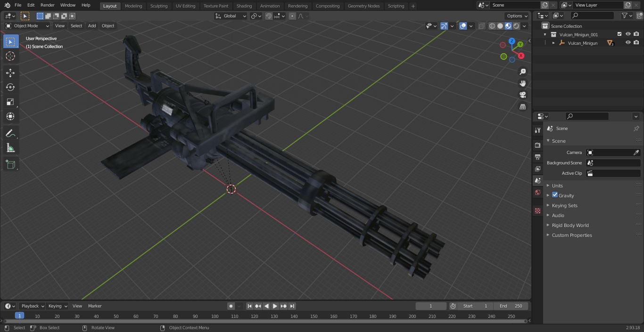This screenshot has height=332, width=644.
Task: Switch to rendered viewport shading
Action: point(516,26)
